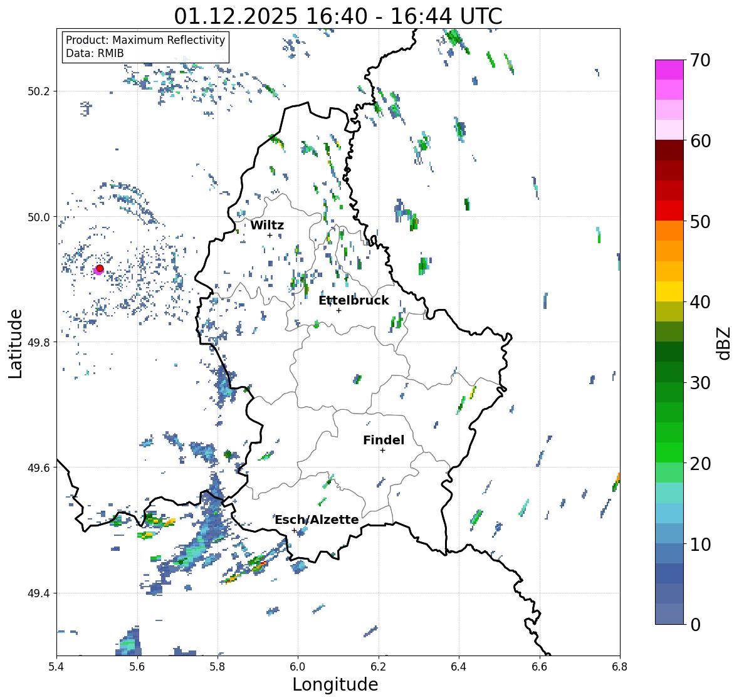Viewport: 739px width, 700px height.
Task: Click the red 50 dBZ colorbar segment
Action: coord(669,211)
